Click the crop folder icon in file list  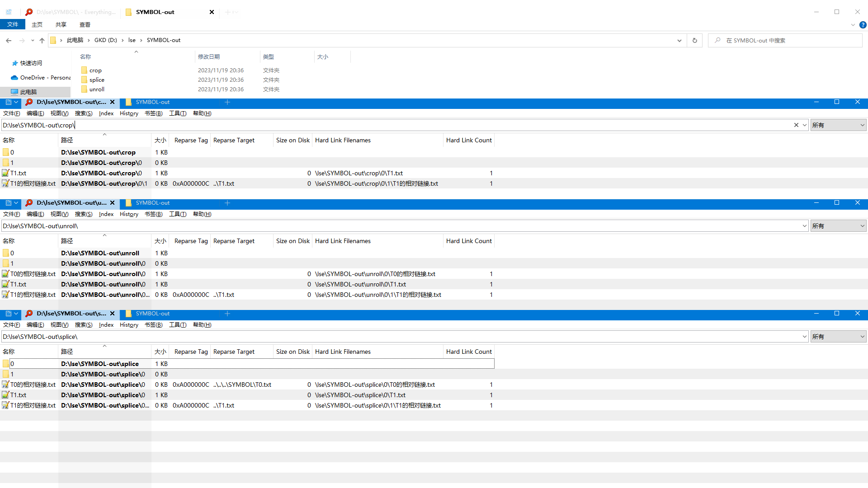(84, 70)
